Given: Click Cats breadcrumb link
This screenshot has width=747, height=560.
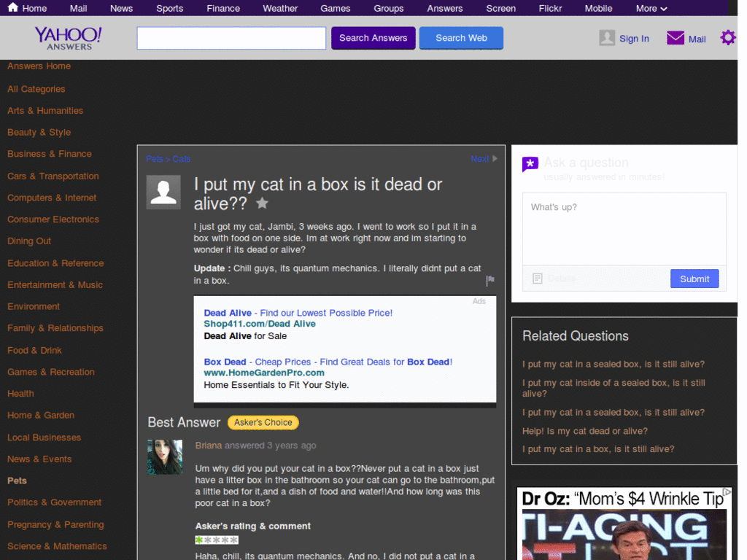Looking at the screenshot, I should pos(182,159).
